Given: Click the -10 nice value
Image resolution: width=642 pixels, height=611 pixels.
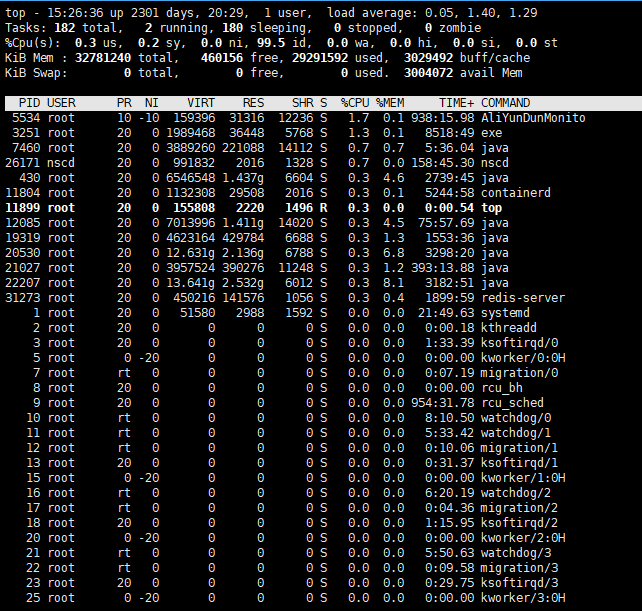Looking at the screenshot, I should [149, 118].
